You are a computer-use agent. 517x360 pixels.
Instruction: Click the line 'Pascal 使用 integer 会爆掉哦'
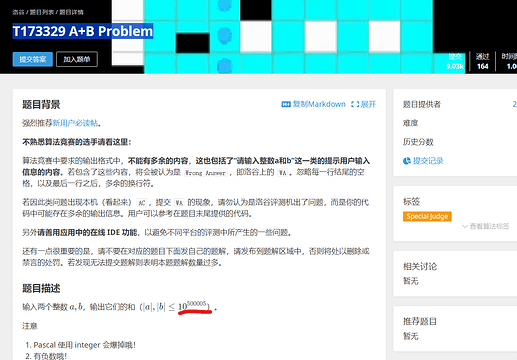(x=85, y=345)
